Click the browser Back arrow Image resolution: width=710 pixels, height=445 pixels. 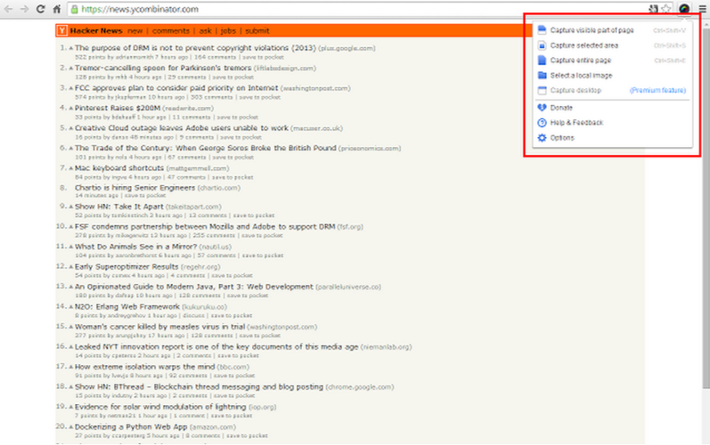tap(8, 9)
